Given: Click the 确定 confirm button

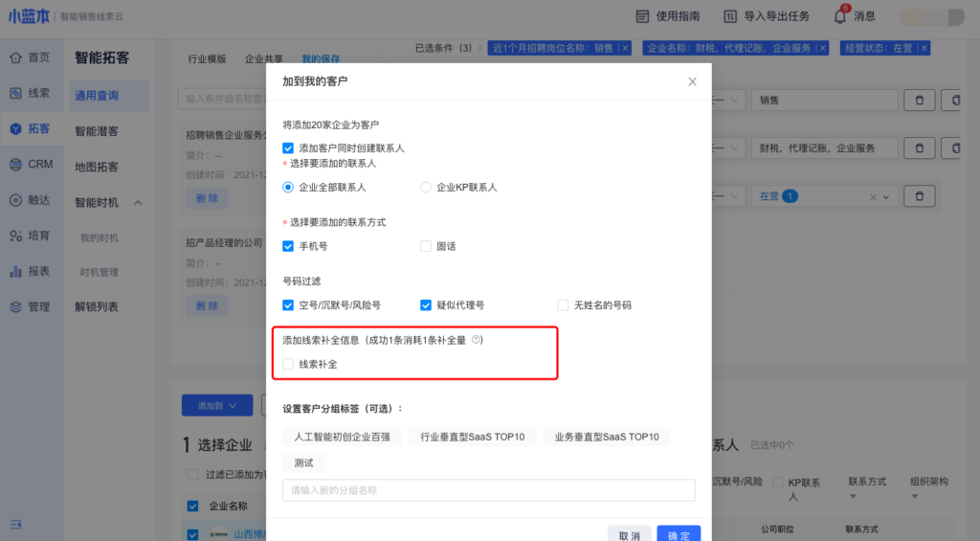Looking at the screenshot, I should point(679,535).
